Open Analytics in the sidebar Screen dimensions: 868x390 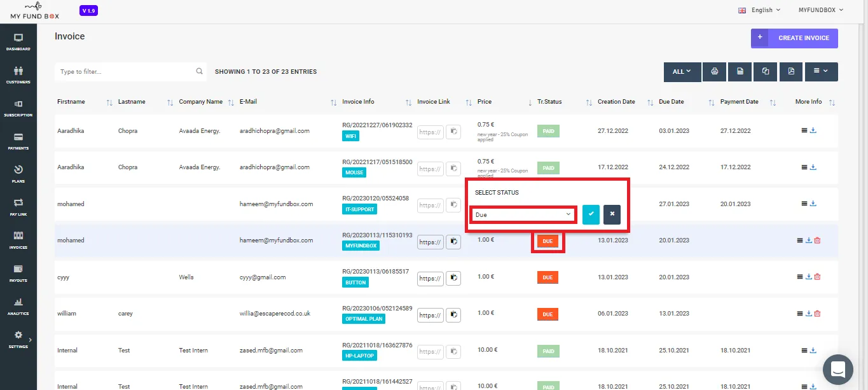click(x=18, y=307)
